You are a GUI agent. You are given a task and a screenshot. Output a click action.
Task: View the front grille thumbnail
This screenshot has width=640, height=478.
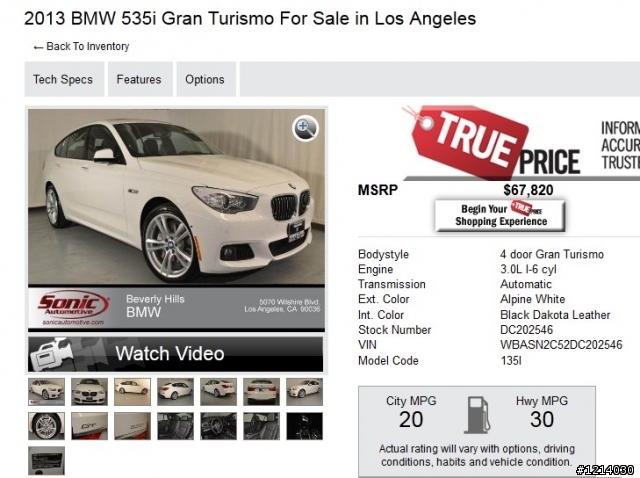tap(89, 392)
